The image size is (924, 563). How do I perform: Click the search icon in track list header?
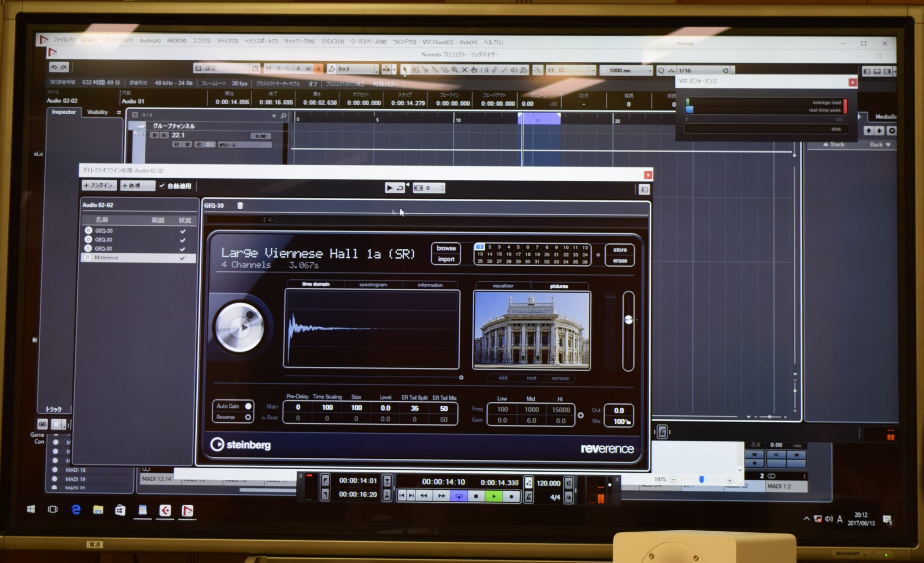click(x=283, y=116)
